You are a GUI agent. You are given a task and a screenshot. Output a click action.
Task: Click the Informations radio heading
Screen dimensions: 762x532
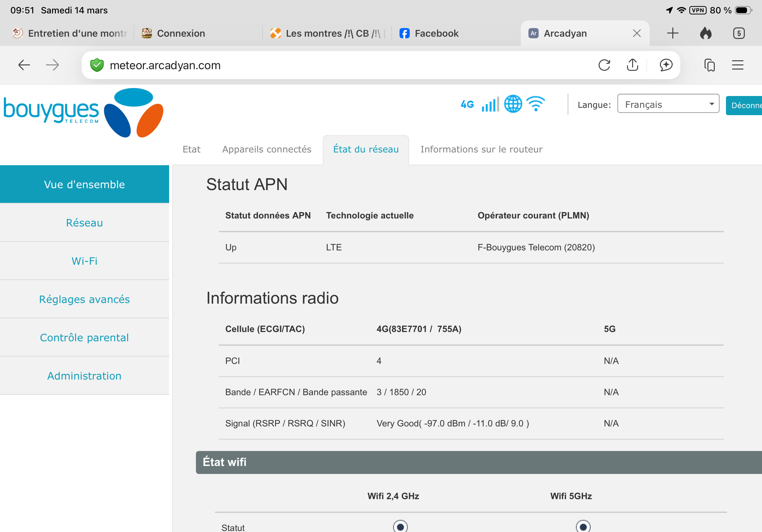point(273,298)
